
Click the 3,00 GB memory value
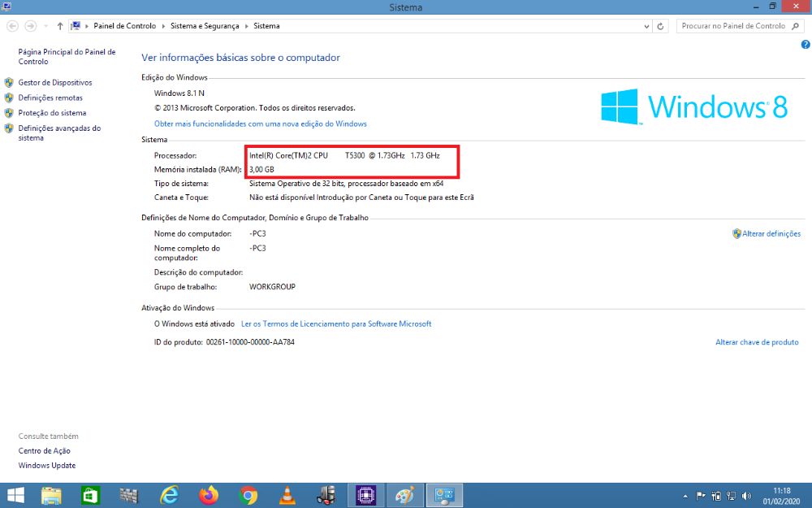pyautogui.click(x=261, y=170)
